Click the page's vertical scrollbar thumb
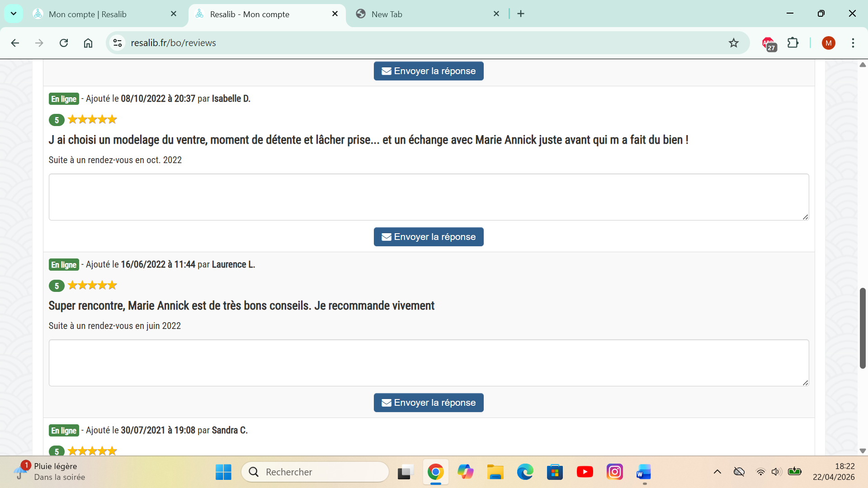The image size is (868, 488). pyautogui.click(x=863, y=328)
